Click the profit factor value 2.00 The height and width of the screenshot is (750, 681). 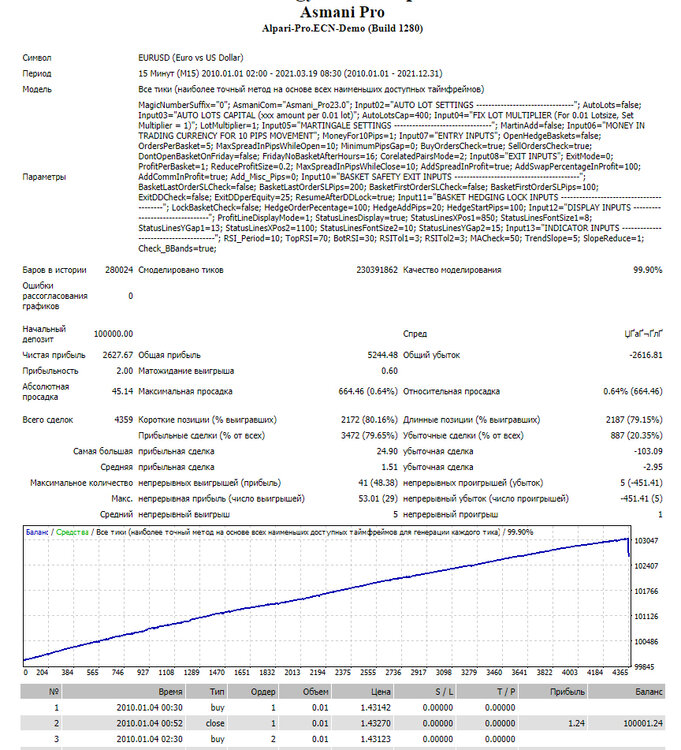click(x=125, y=371)
